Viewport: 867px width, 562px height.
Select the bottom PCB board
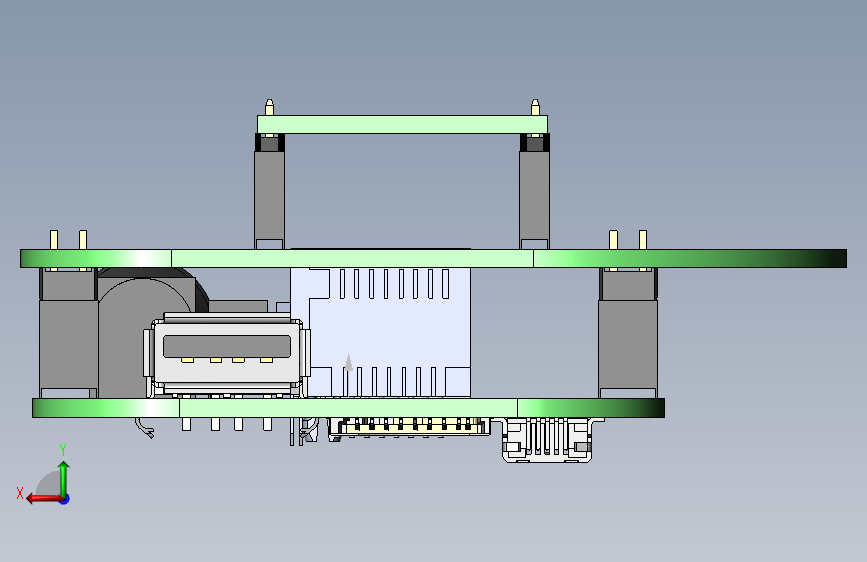pyautogui.click(x=348, y=408)
